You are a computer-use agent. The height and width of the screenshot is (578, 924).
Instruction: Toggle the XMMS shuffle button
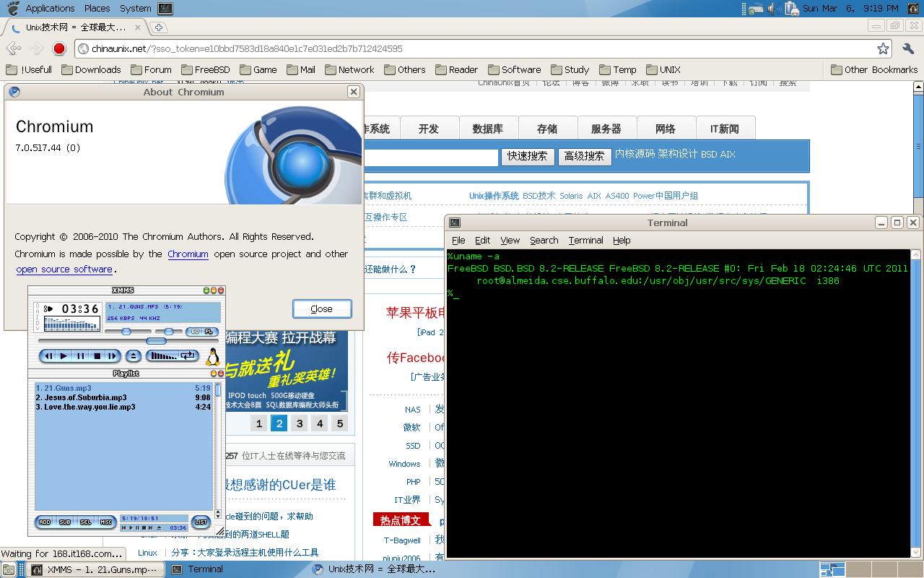[x=162, y=355]
